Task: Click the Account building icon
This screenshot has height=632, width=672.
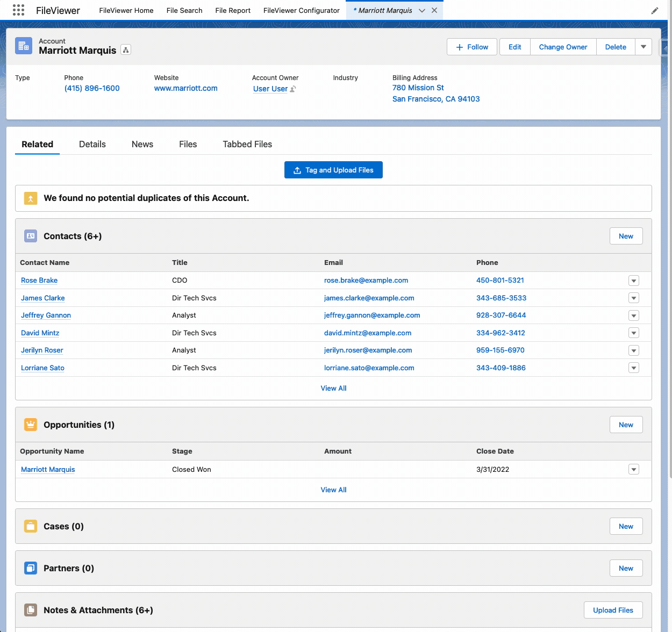Action: 24,46
